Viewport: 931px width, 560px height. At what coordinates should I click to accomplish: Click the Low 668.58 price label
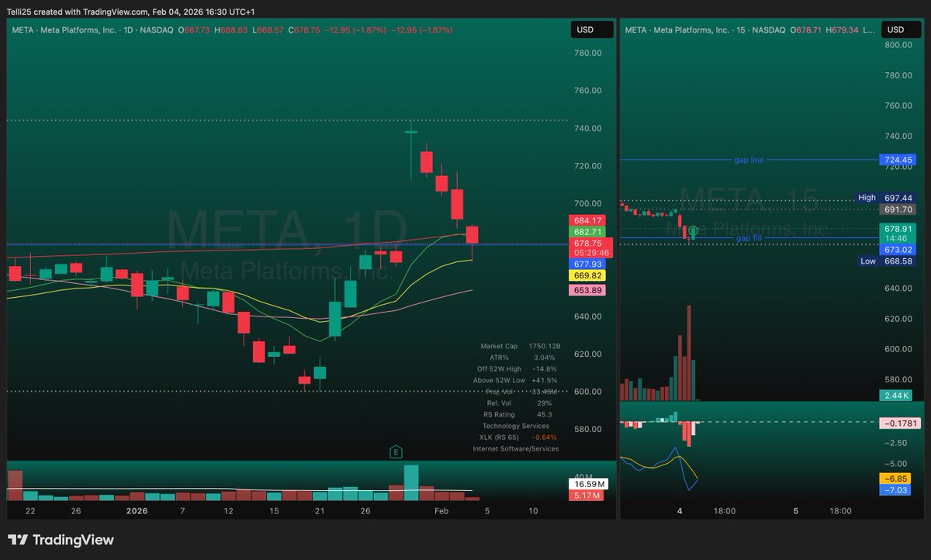tap(887, 261)
